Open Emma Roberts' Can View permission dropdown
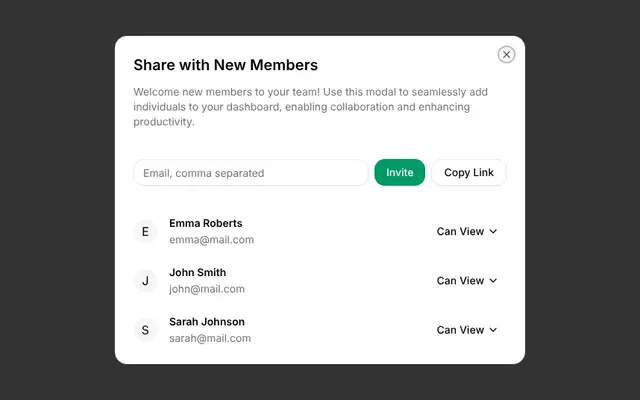640x400 pixels. point(467,231)
